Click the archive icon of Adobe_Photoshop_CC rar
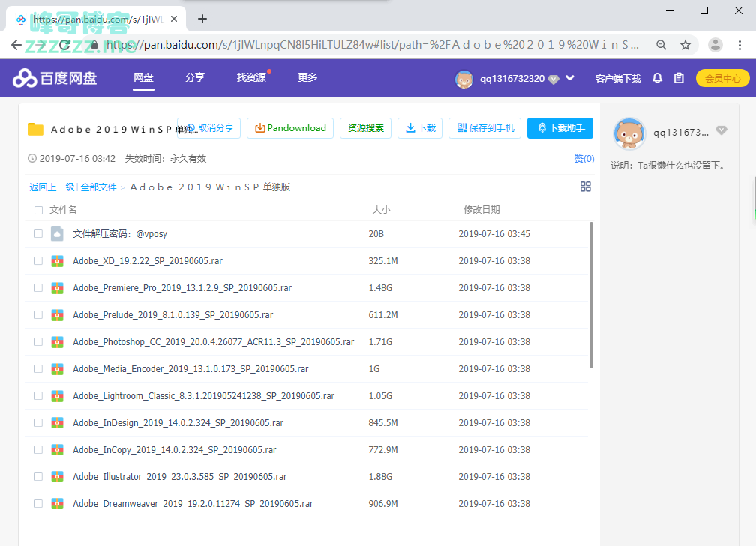This screenshot has height=546, width=756. (x=57, y=342)
